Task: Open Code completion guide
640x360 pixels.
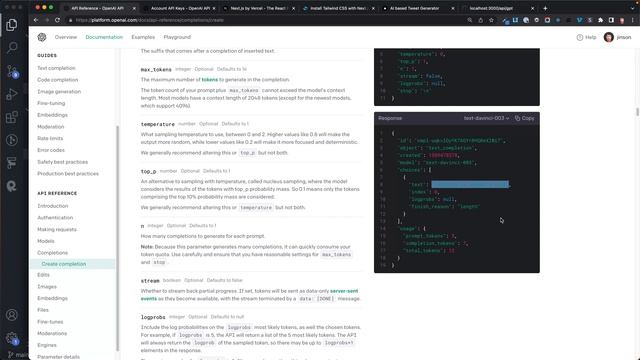Action: pyautogui.click(x=58, y=80)
